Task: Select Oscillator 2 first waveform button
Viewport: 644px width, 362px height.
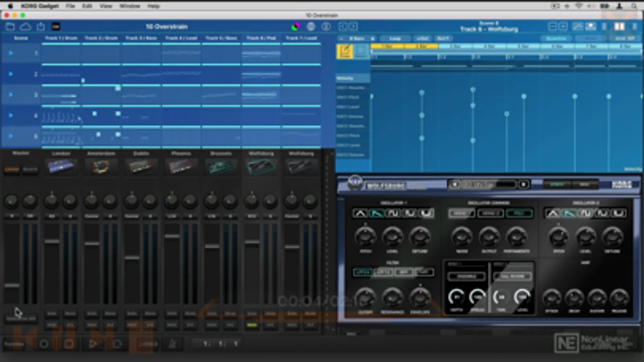Action: tap(552, 213)
